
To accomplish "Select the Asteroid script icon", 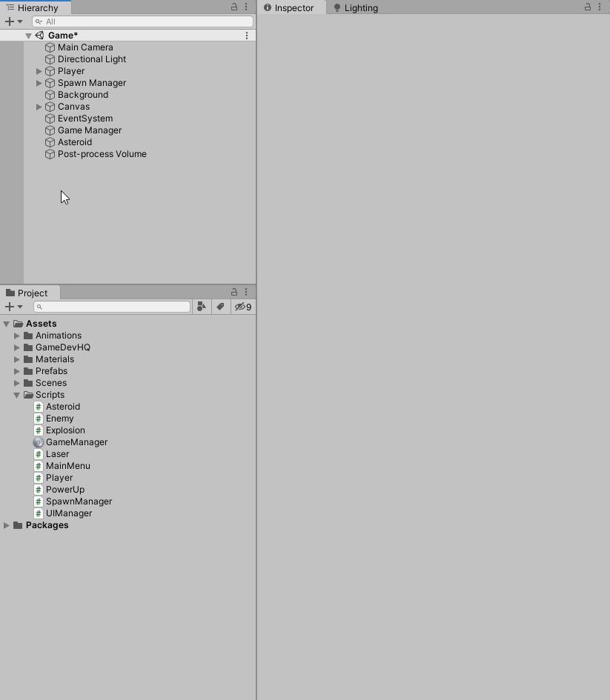I will (39, 407).
